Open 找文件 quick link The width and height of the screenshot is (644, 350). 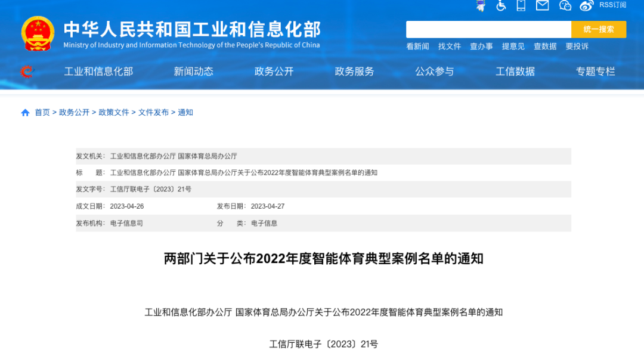pos(450,47)
